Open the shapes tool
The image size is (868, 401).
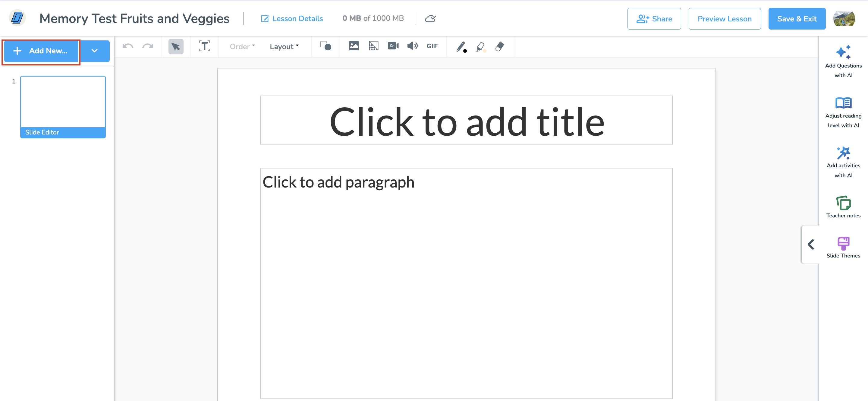tap(325, 46)
